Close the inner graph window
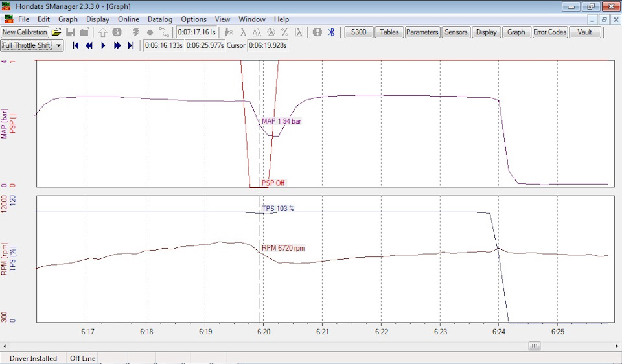 [616, 19]
